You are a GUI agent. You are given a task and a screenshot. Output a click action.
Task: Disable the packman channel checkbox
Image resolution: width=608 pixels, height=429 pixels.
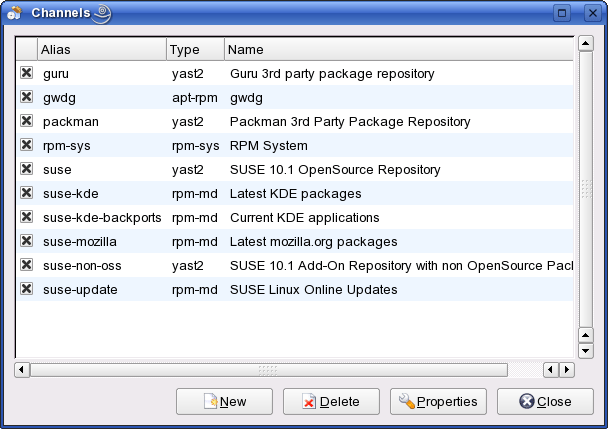[x=26, y=121]
